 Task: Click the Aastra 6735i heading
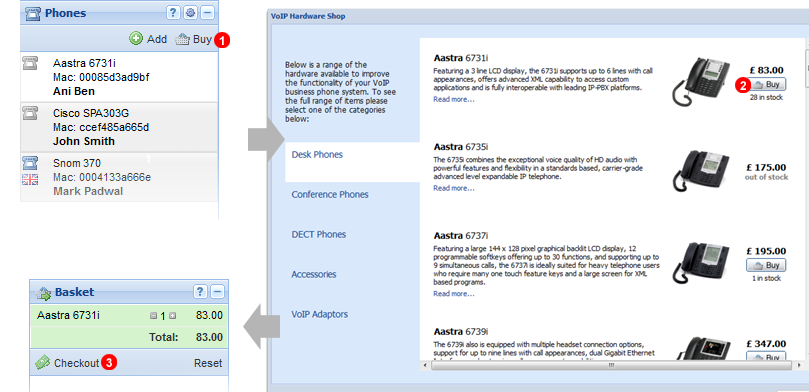(x=461, y=146)
